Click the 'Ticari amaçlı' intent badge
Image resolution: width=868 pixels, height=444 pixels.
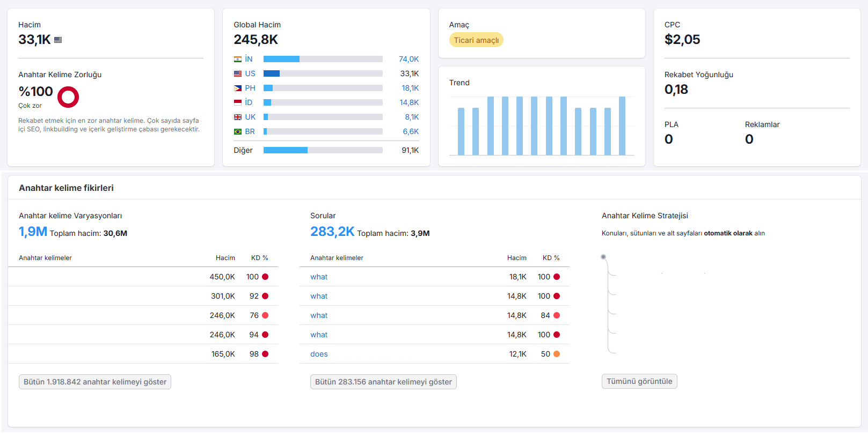pyautogui.click(x=476, y=40)
